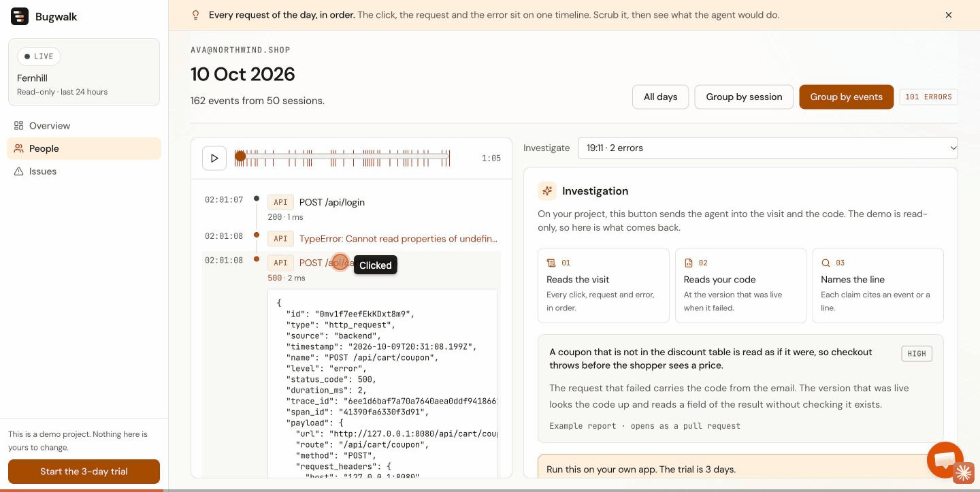This screenshot has width=980, height=492.
Task: Click the 200 · 1 ms status text
Action: coord(285,217)
